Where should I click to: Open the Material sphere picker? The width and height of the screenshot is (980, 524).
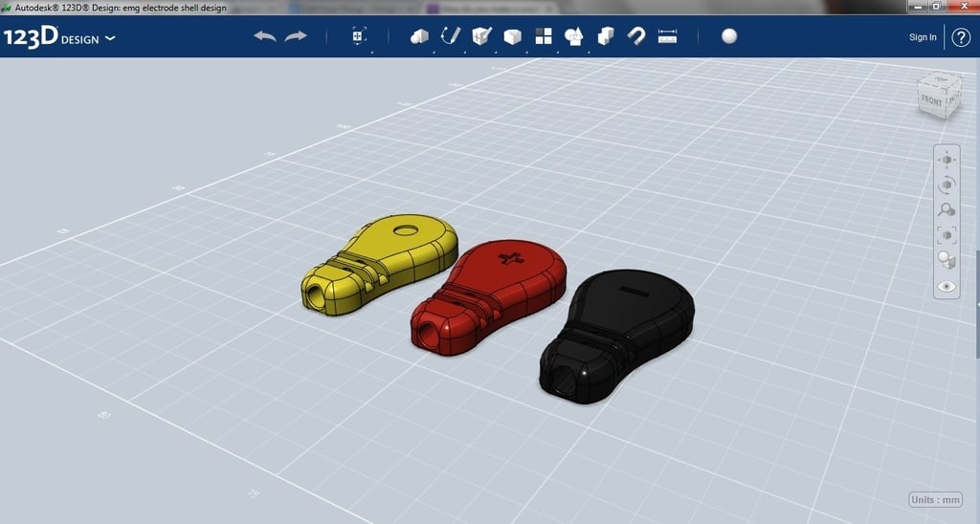(x=728, y=36)
